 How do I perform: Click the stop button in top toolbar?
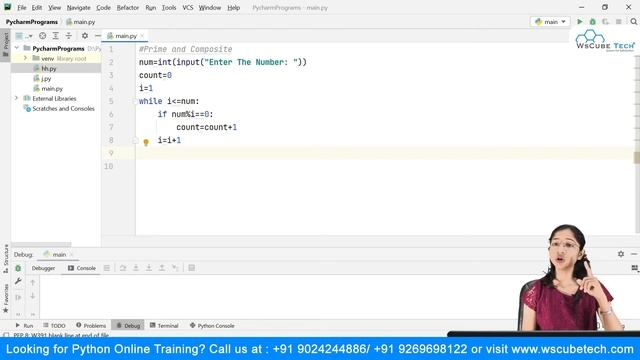(x=619, y=22)
